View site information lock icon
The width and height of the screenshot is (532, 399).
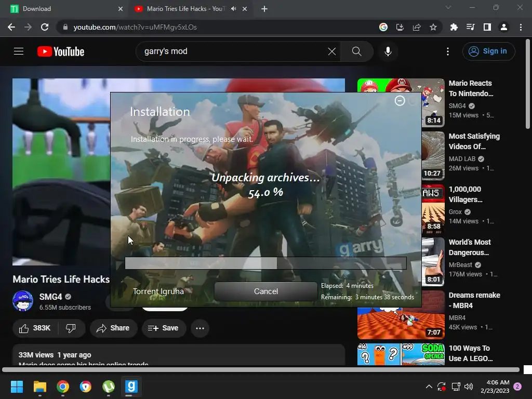tap(65, 27)
